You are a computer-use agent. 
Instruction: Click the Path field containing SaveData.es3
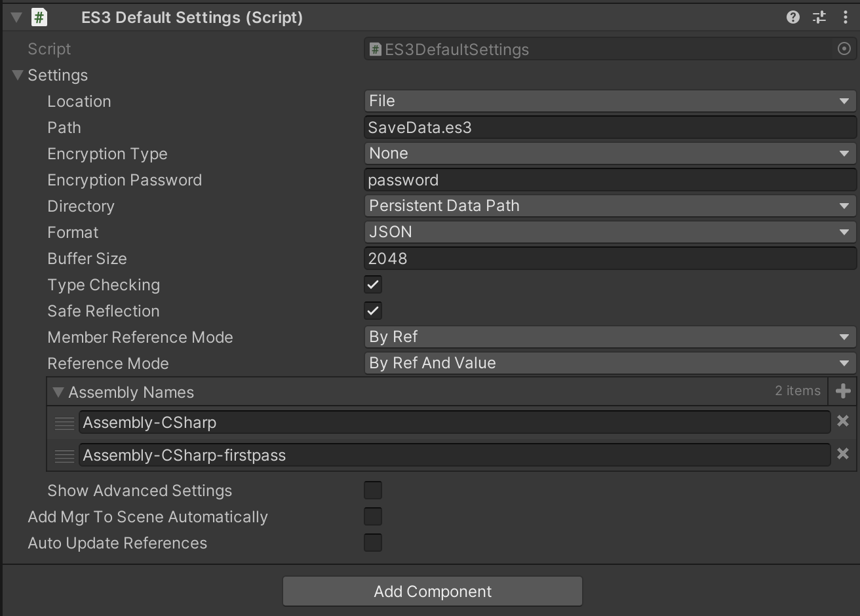pos(610,128)
